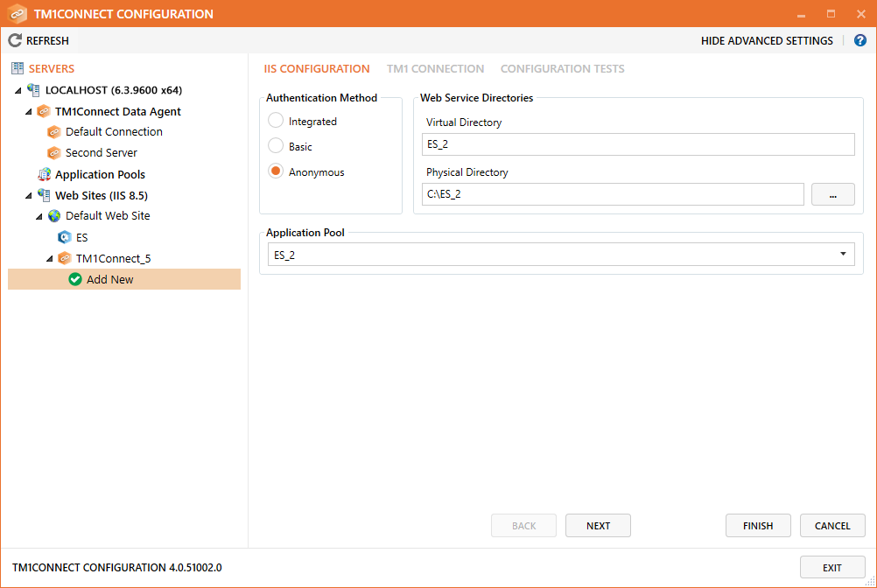
Task: Click the Physical Directory input field
Action: coord(613,194)
